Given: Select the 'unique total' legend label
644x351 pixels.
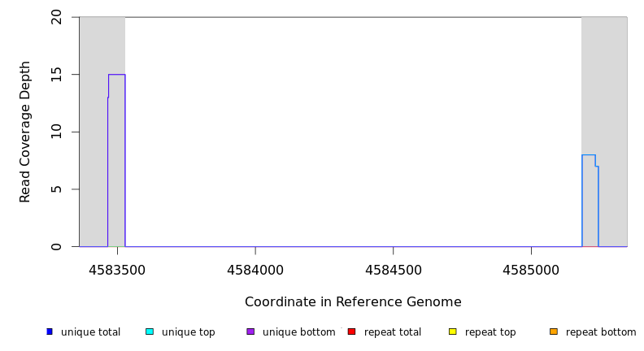Looking at the screenshot, I should pos(90,332).
